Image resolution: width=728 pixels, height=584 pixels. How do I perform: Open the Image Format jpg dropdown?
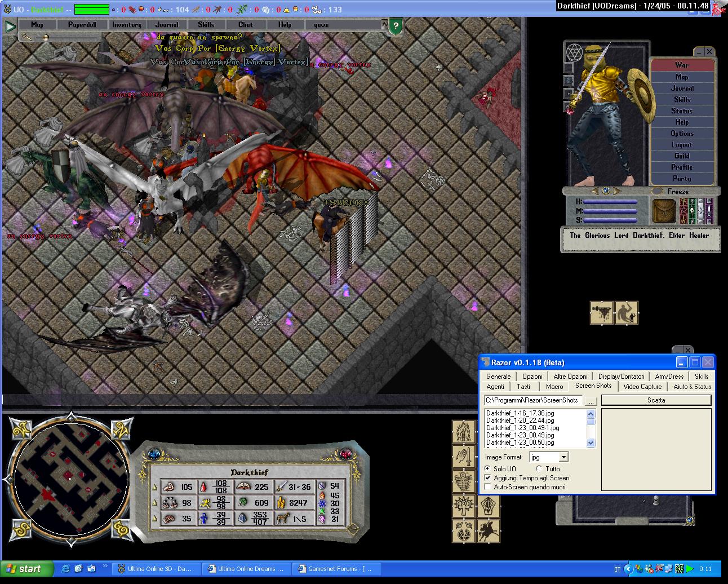point(564,457)
